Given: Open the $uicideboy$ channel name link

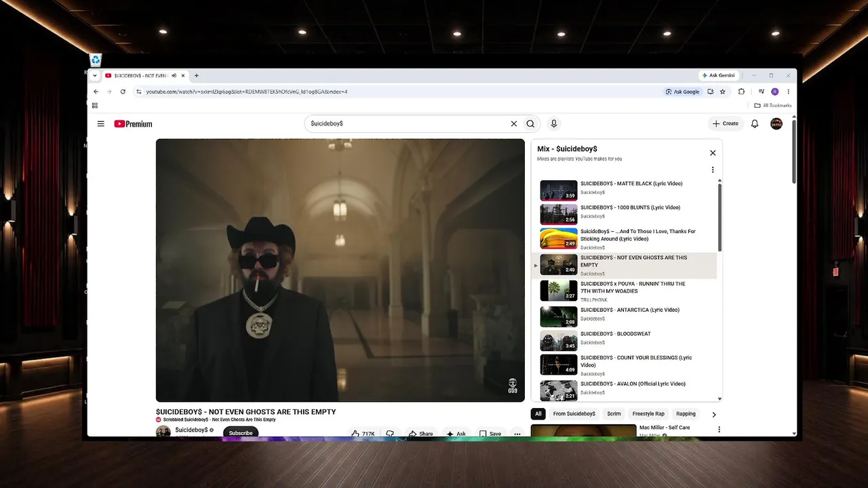Looking at the screenshot, I should [x=191, y=430].
